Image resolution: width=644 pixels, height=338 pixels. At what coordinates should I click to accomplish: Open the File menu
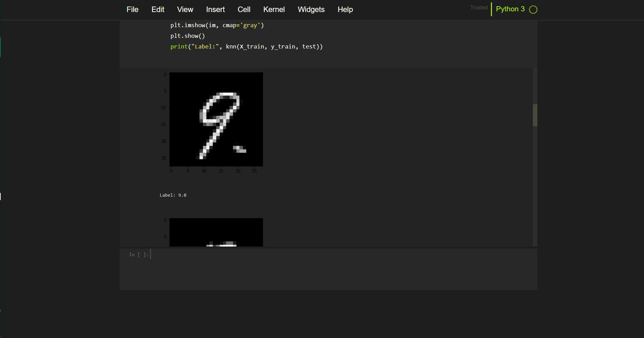(x=132, y=10)
